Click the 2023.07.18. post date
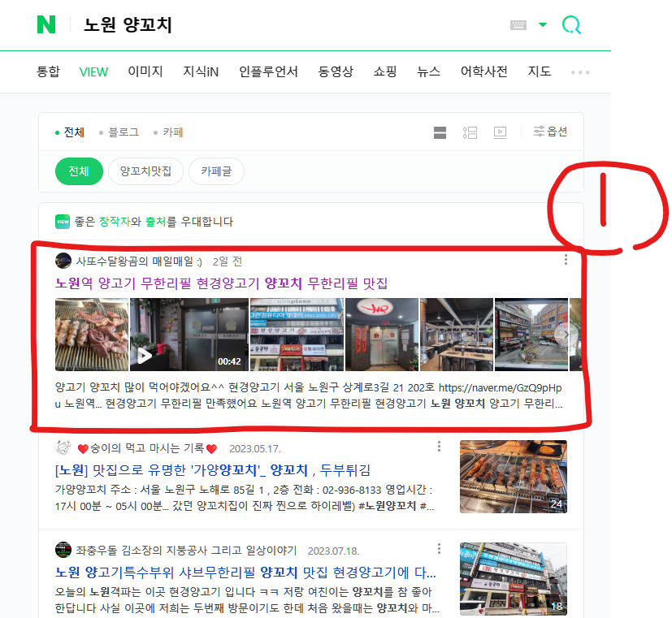 (333, 551)
